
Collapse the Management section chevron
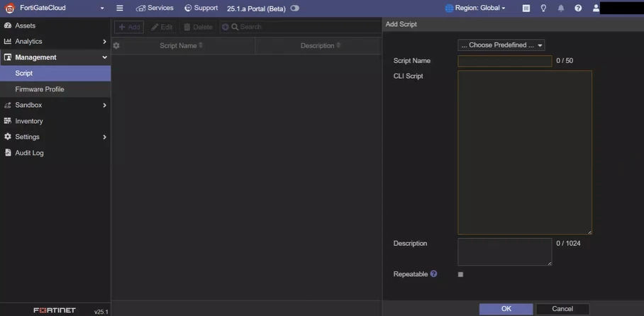pyautogui.click(x=104, y=57)
